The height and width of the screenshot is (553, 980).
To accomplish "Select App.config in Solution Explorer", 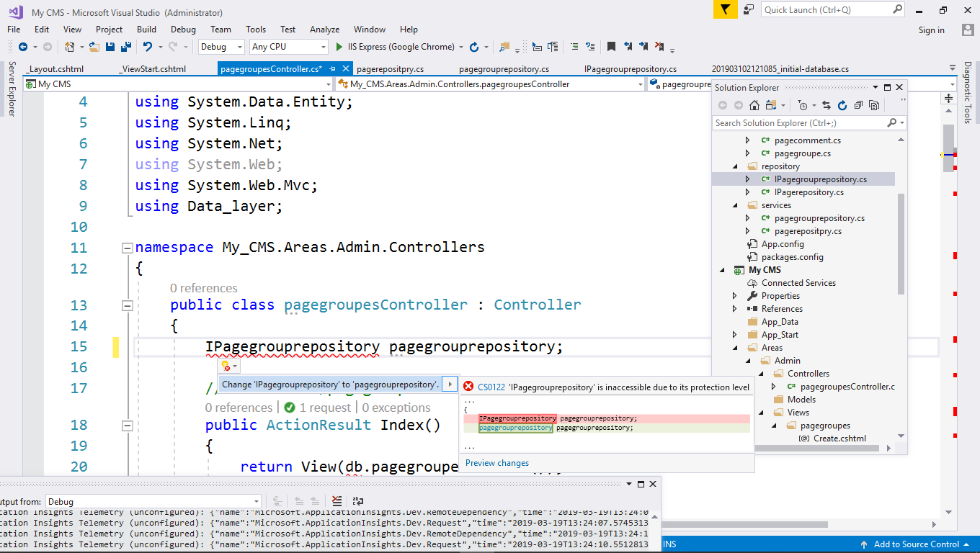I will tap(783, 244).
